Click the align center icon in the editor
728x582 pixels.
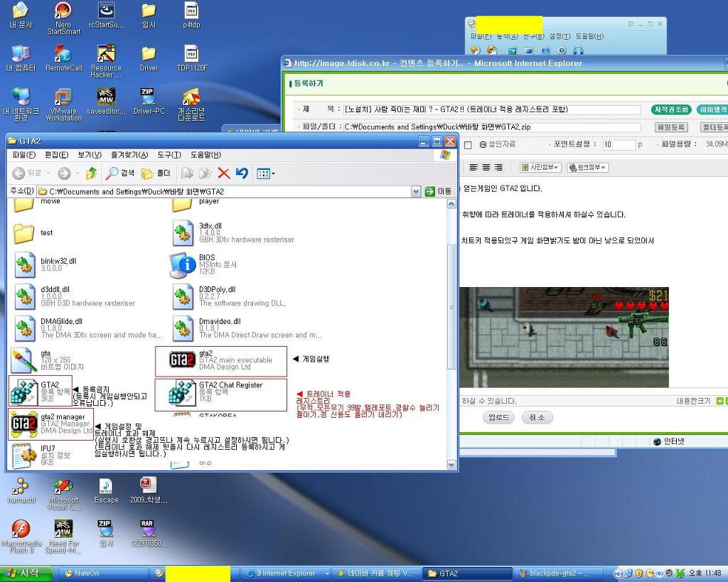tap(486, 168)
